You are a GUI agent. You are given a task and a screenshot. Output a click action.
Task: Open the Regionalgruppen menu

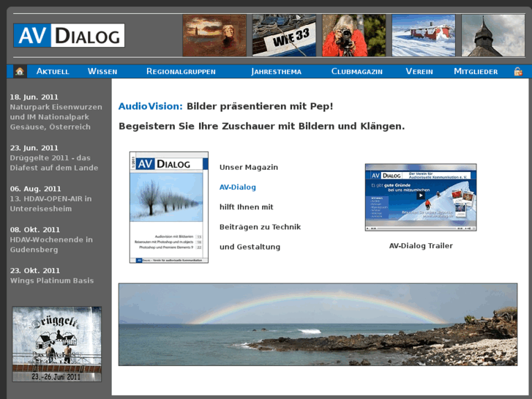(181, 71)
